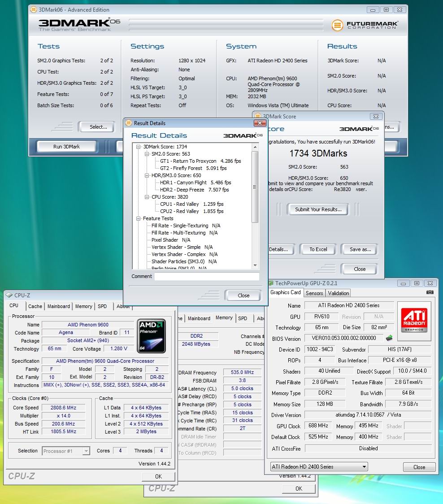The height and width of the screenshot is (504, 443).
Task: Click the GPU Clock 688 MHz field
Action: (x=318, y=426)
